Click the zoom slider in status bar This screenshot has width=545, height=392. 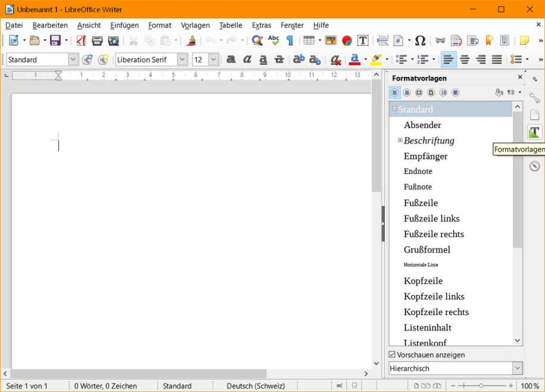481,386
